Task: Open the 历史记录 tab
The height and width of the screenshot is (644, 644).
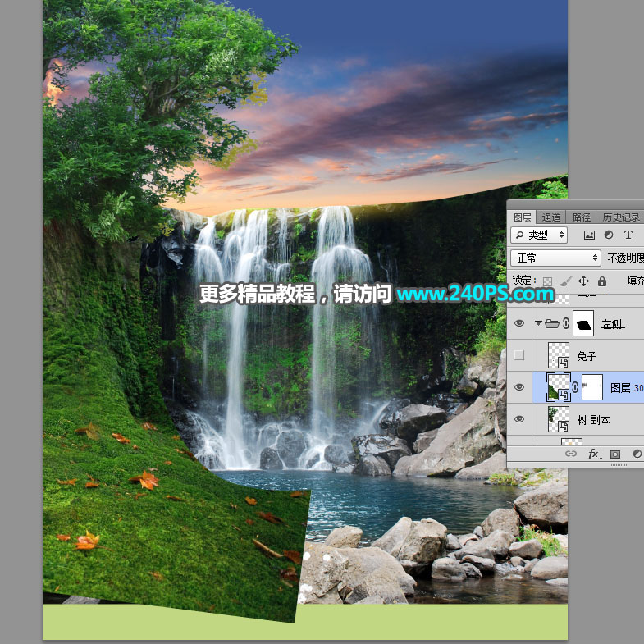Action: [x=620, y=217]
